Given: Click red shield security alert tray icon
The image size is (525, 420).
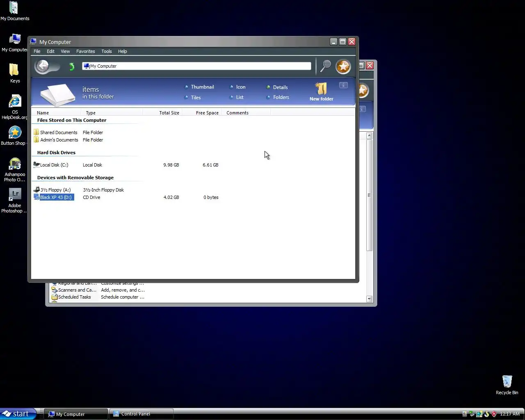Looking at the screenshot, I should click(494, 414).
